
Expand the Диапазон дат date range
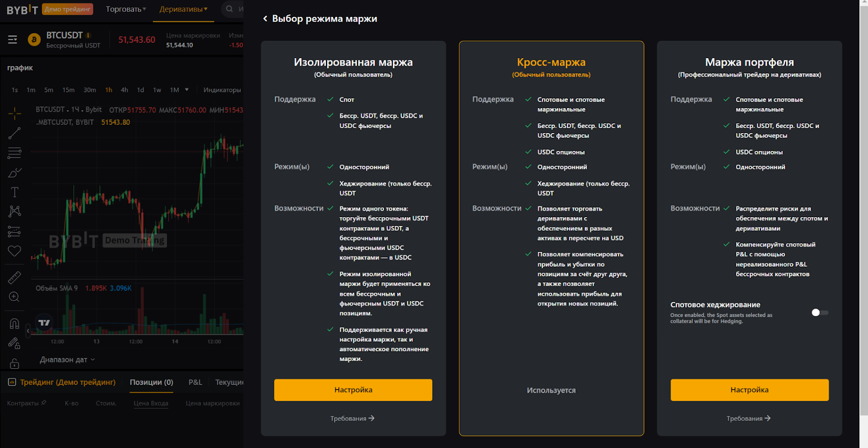click(67, 359)
